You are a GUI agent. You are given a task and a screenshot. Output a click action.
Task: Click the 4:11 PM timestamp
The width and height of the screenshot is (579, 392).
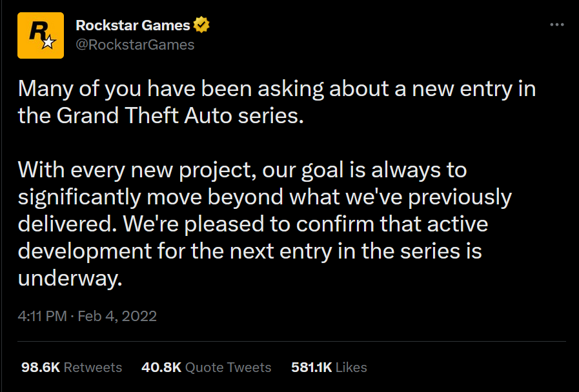[43, 316]
